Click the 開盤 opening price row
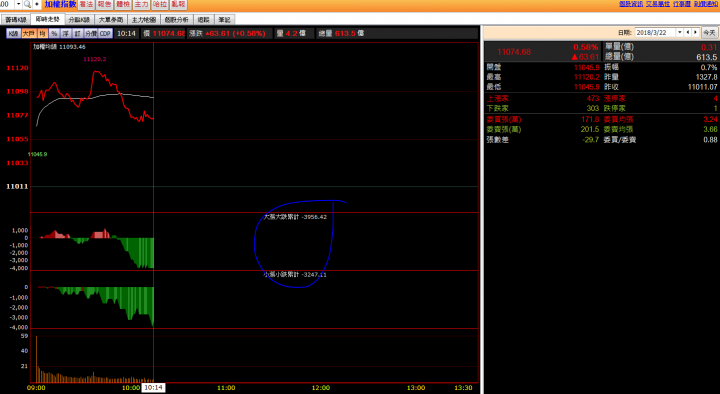This screenshot has height=394, width=720. (x=543, y=68)
